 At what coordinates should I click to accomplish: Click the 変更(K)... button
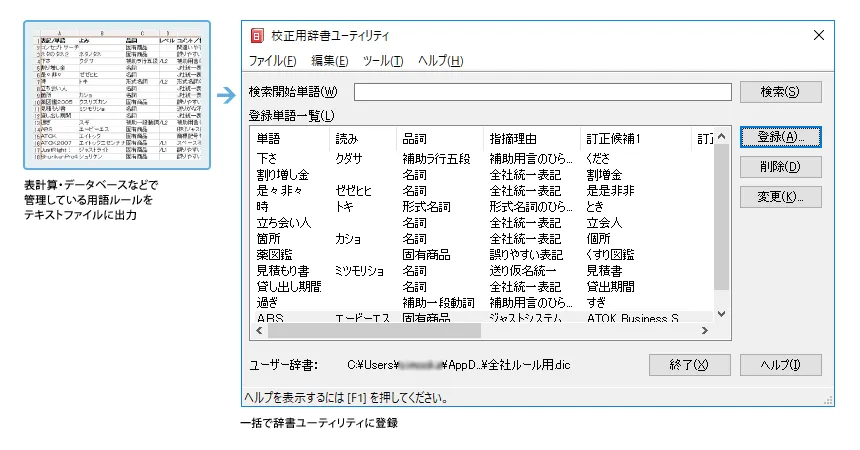point(780,197)
